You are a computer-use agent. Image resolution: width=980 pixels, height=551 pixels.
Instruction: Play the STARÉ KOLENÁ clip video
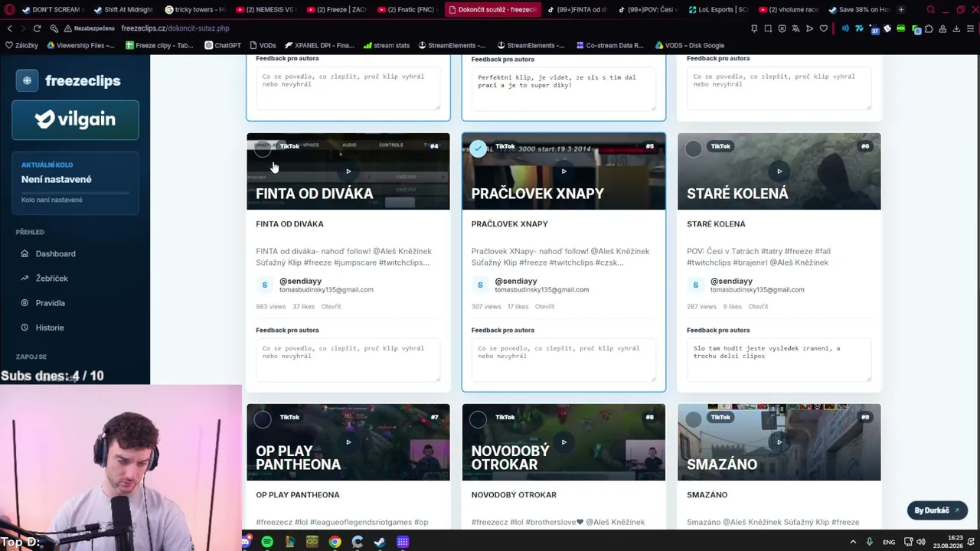(x=779, y=171)
